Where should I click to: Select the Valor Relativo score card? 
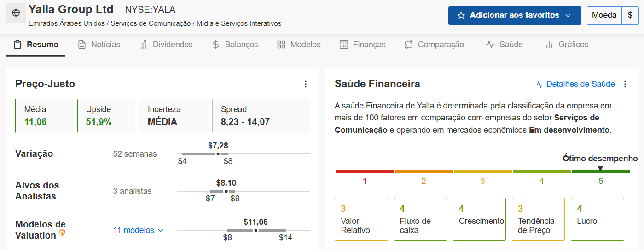pyautogui.click(x=361, y=219)
